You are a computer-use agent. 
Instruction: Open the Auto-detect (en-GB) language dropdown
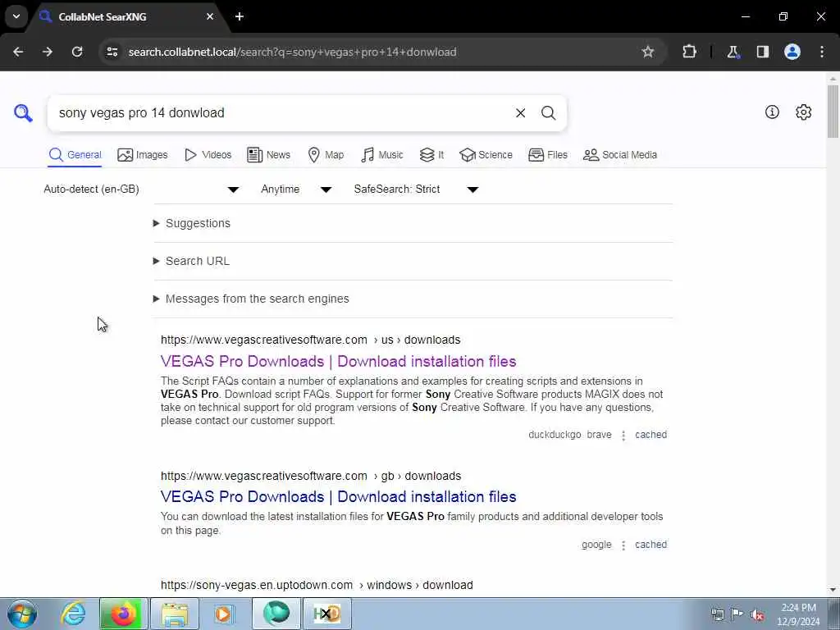point(141,189)
